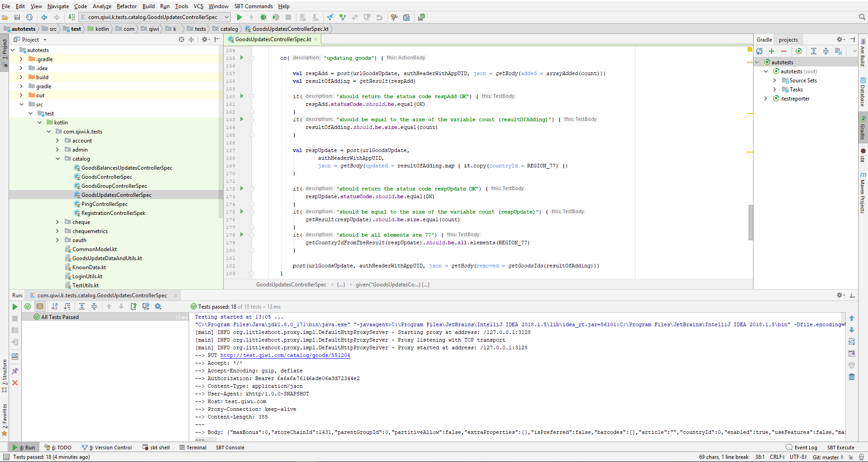Open search everywhere magnifier icon
868x462 pixels.
point(862,17)
